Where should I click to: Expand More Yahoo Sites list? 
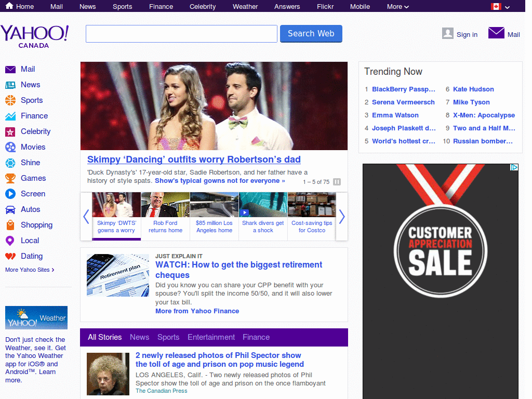30,270
